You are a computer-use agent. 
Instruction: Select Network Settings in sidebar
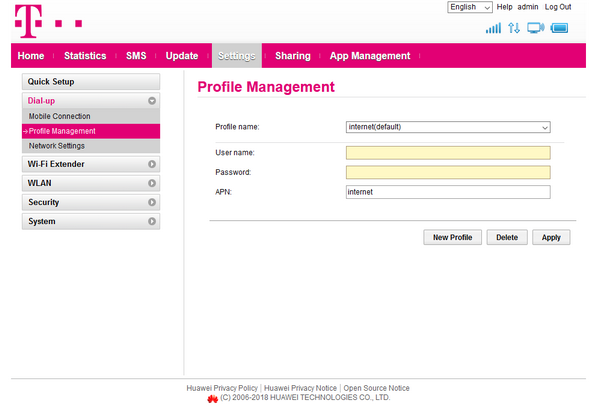[57, 146]
